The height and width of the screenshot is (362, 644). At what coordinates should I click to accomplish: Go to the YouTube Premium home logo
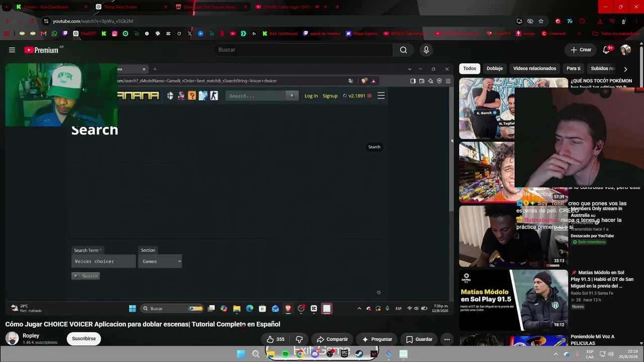click(x=41, y=50)
